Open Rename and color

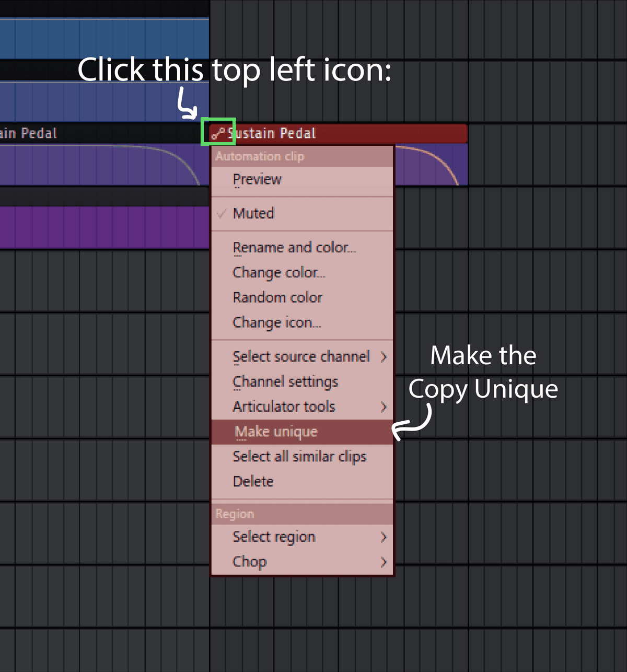click(302, 247)
